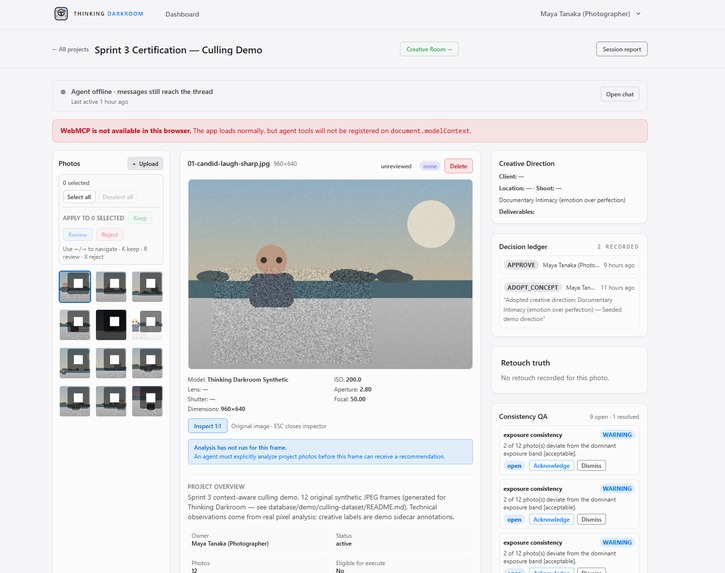The width and height of the screenshot is (725, 573).
Task: Open the Session report
Action: (x=621, y=49)
